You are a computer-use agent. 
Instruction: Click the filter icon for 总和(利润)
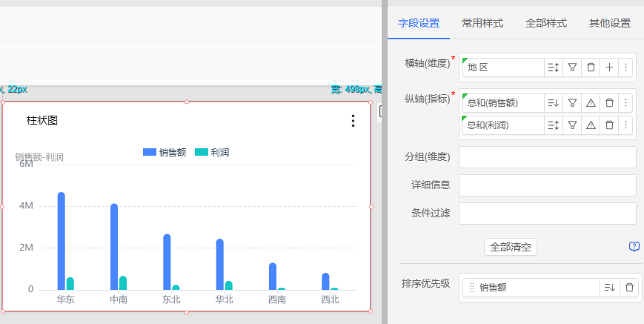pos(572,125)
